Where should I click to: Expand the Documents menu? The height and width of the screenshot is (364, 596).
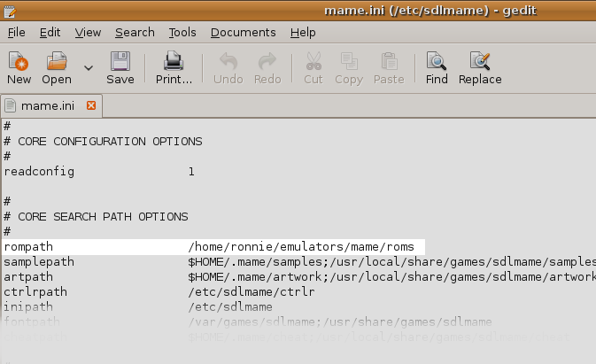(244, 33)
